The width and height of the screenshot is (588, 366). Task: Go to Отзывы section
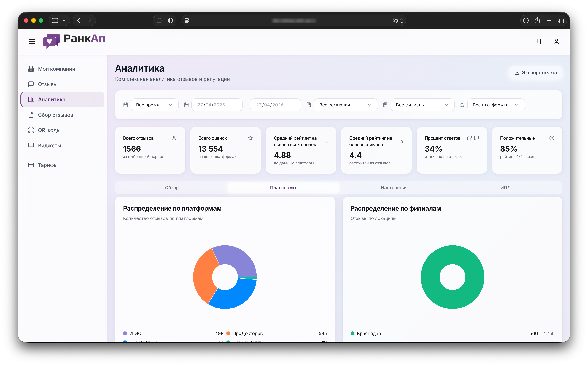click(62, 84)
